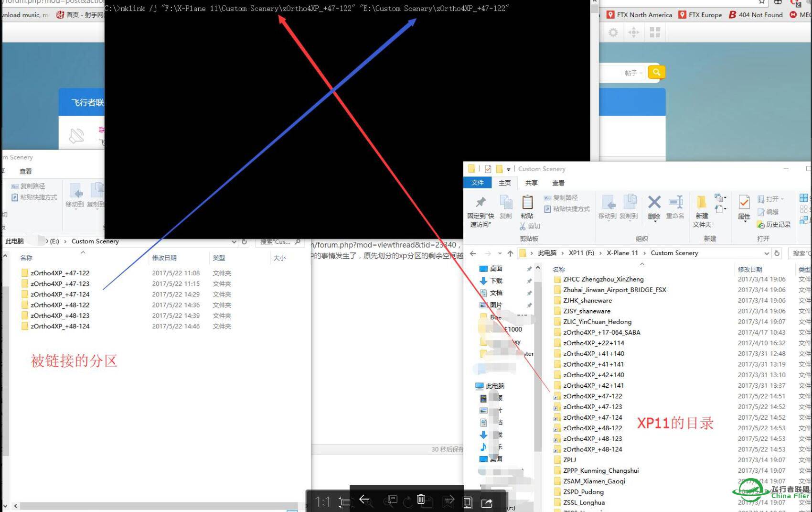Click 此电脑 breadcrumb in right Explorer
Screen dimensions: 812x512
pyautogui.click(x=547, y=253)
